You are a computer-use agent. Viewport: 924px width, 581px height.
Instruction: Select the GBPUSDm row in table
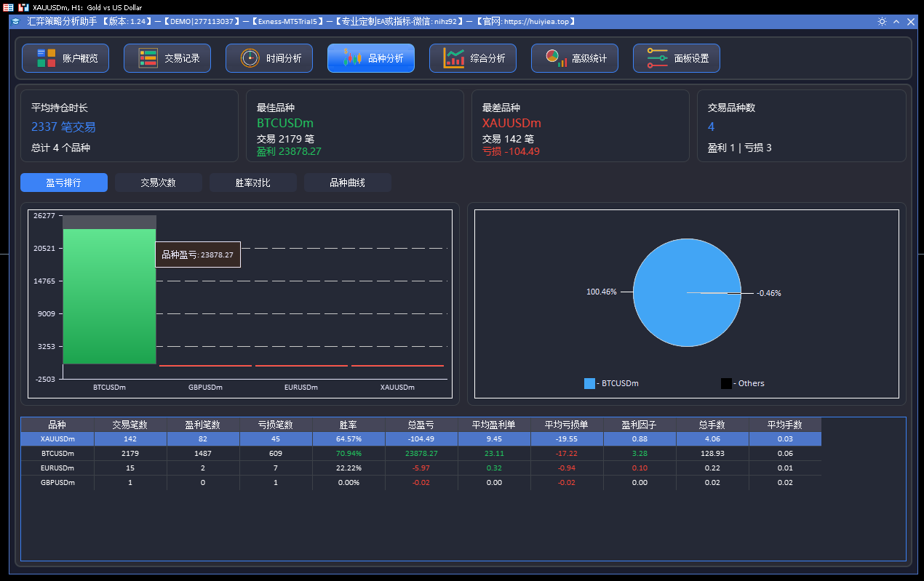tap(421, 482)
